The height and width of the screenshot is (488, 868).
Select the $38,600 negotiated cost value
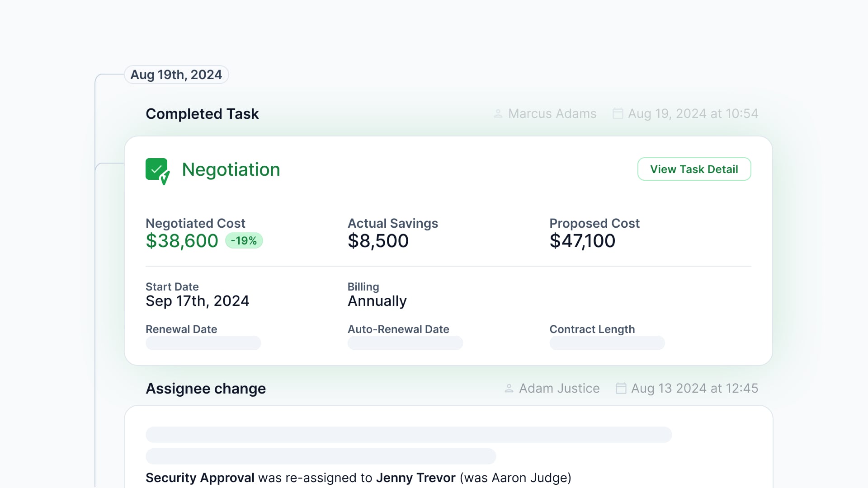(182, 241)
